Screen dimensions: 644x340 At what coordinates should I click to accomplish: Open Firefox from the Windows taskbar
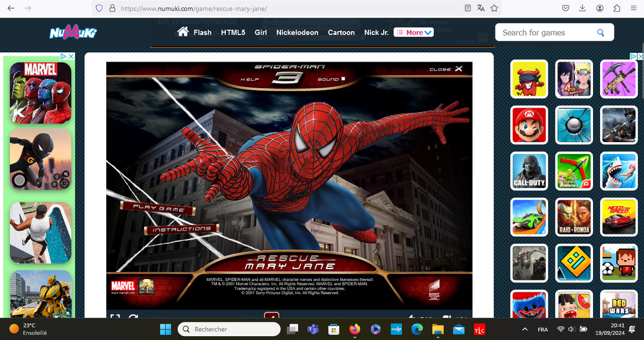point(355,329)
